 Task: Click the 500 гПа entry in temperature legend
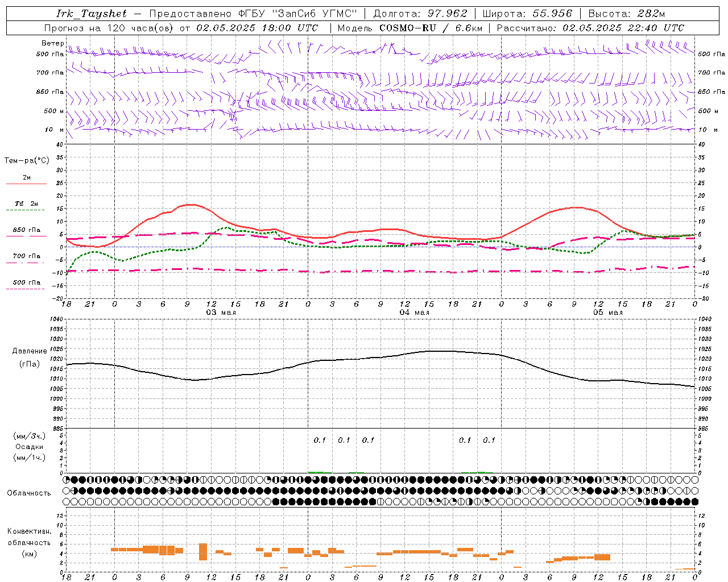click(27, 282)
